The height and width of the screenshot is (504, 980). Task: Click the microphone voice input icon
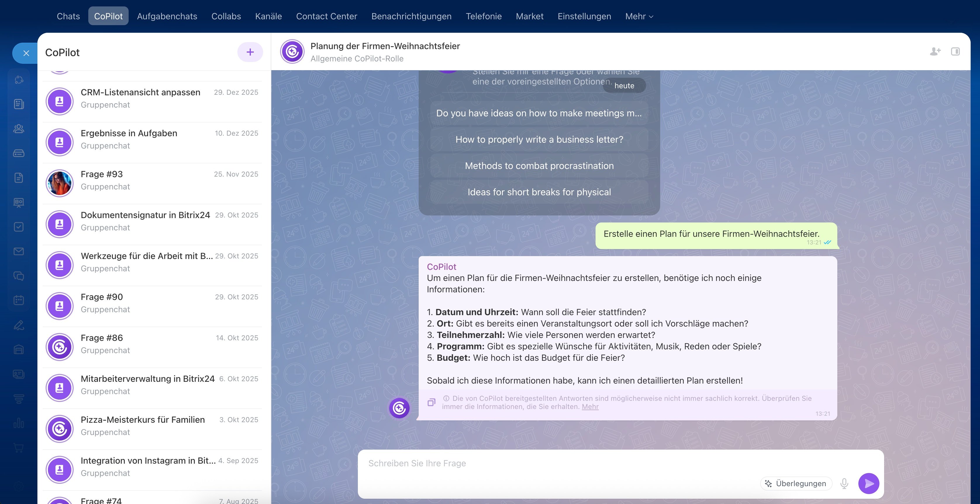tap(844, 483)
